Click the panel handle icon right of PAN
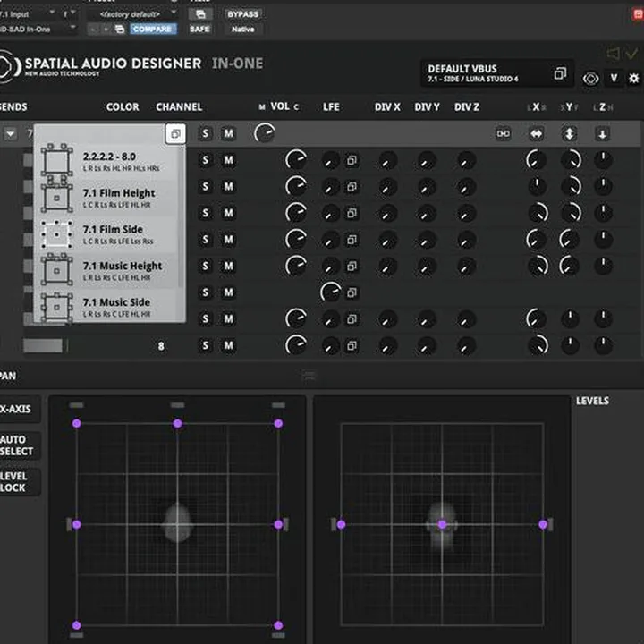 (309, 376)
